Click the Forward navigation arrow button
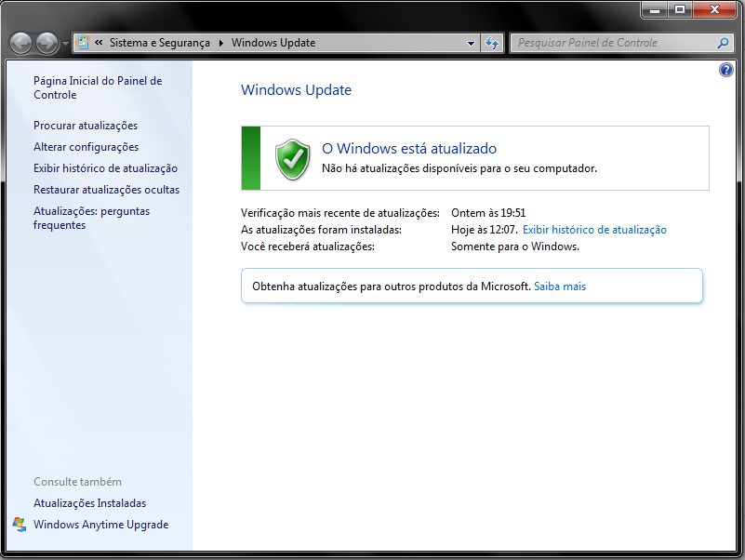 point(47,43)
